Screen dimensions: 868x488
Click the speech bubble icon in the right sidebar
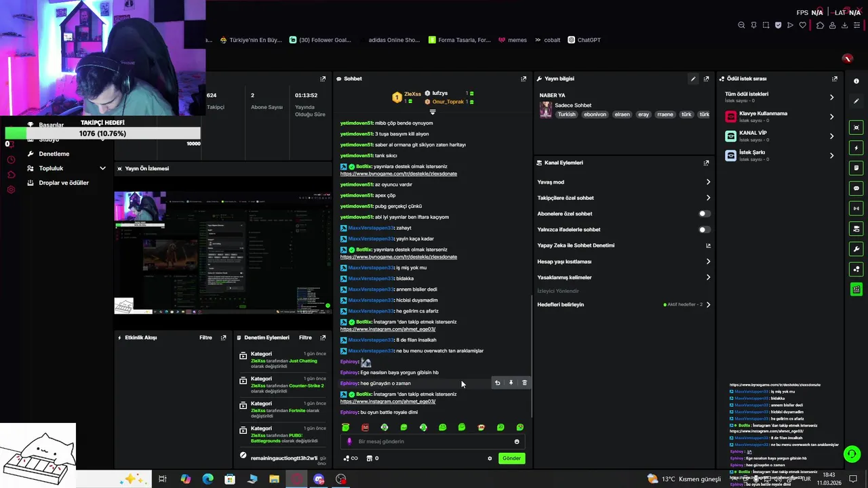856,188
